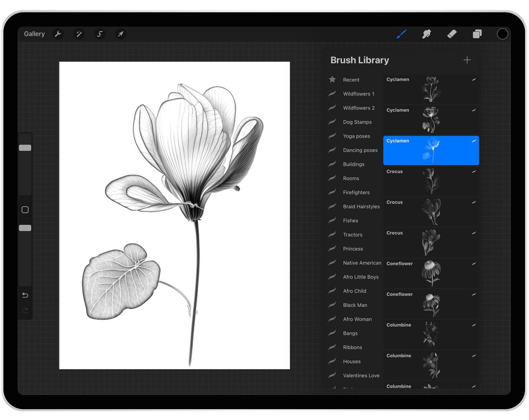Screen dimensions: 529x420
Task: Tap the square Modify button in sidebar
Action: tap(25, 210)
